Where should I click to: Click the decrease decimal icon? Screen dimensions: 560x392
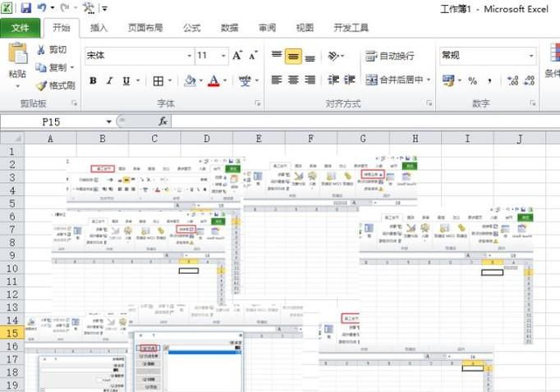(530, 80)
